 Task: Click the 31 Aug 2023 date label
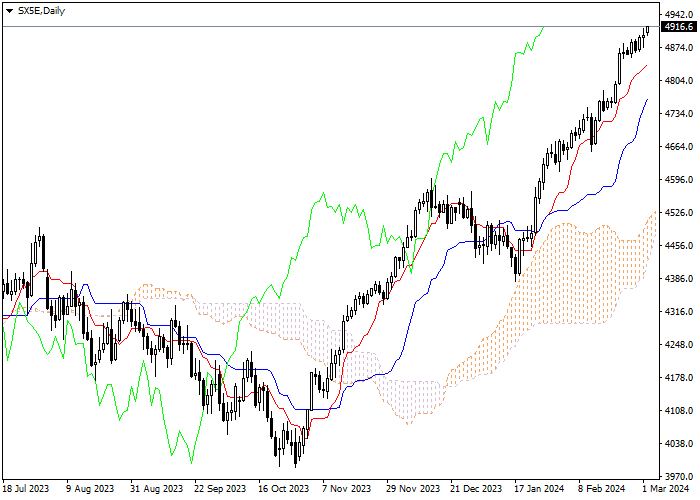point(156,489)
